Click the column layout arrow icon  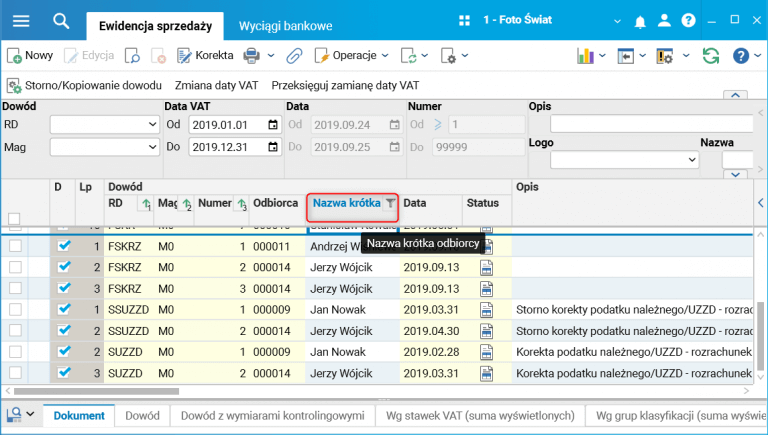click(625, 56)
